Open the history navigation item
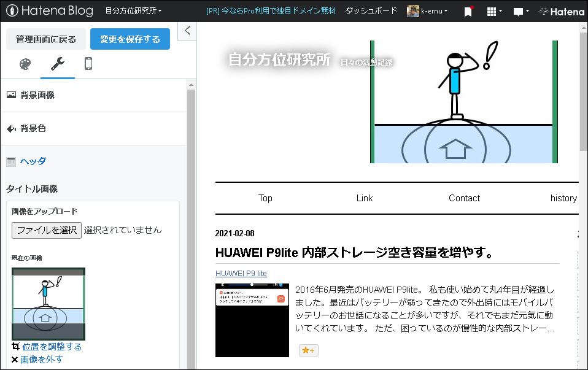 coord(563,198)
